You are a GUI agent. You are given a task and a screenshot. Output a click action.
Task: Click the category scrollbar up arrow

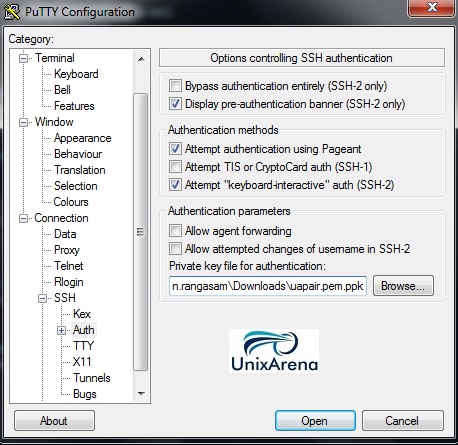(x=141, y=59)
